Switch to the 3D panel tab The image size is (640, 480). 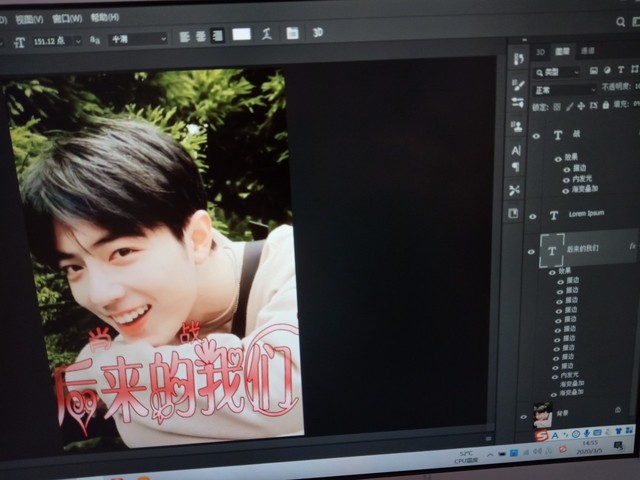pos(540,52)
